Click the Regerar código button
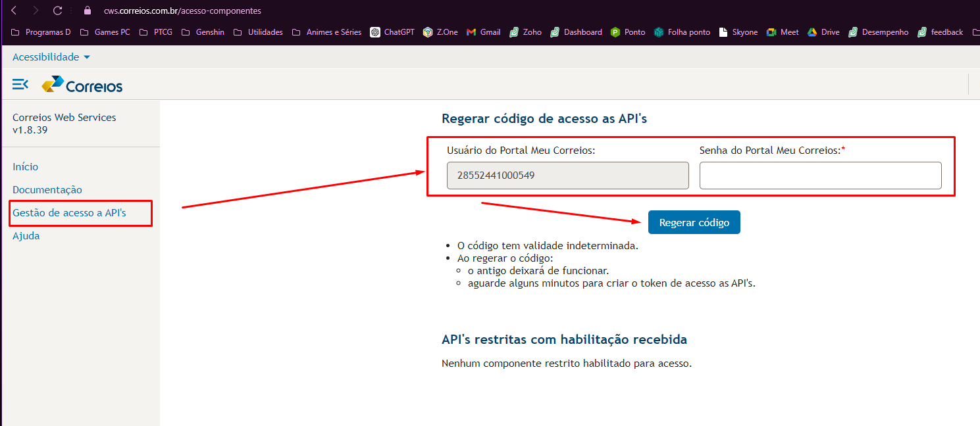Viewport: 980px width, 426px height. pyautogui.click(x=694, y=222)
